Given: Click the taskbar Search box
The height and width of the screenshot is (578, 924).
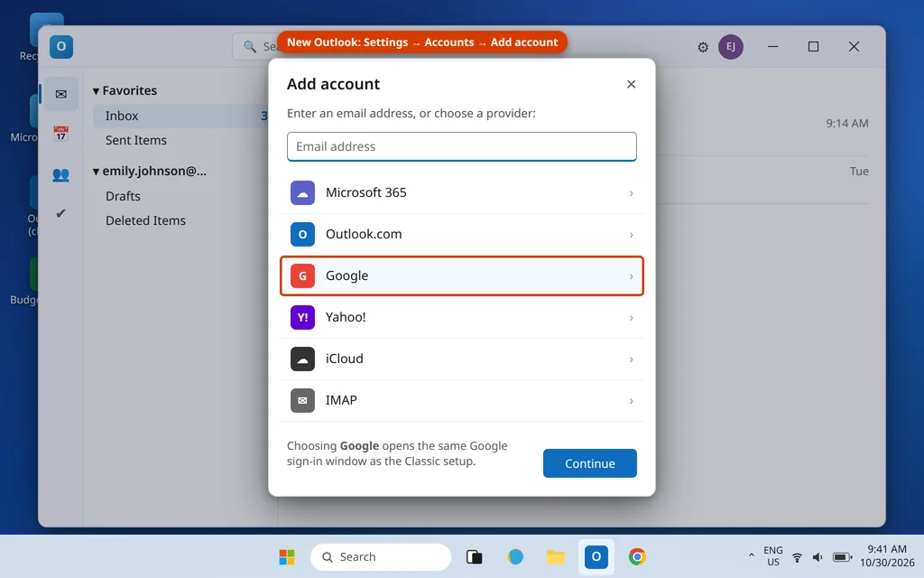Looking at the screenshot, I should tap(381, 556).
